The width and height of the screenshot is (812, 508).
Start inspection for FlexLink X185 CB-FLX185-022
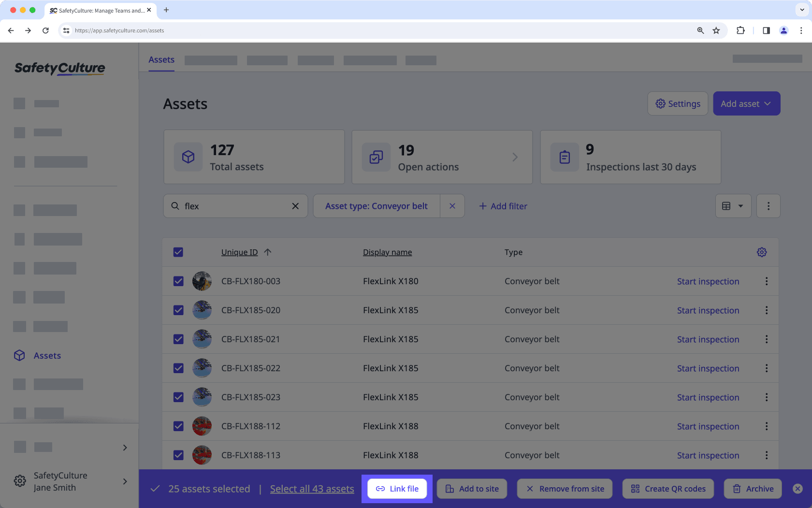point(708,368)
